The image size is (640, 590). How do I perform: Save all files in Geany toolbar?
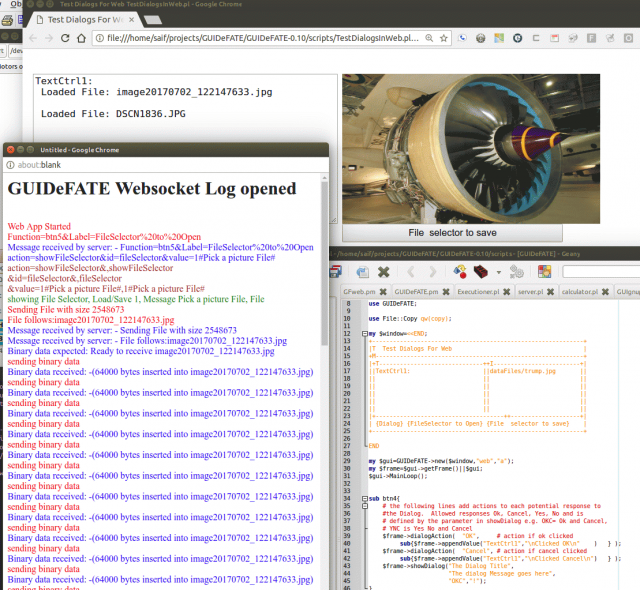tap(336, 271)
